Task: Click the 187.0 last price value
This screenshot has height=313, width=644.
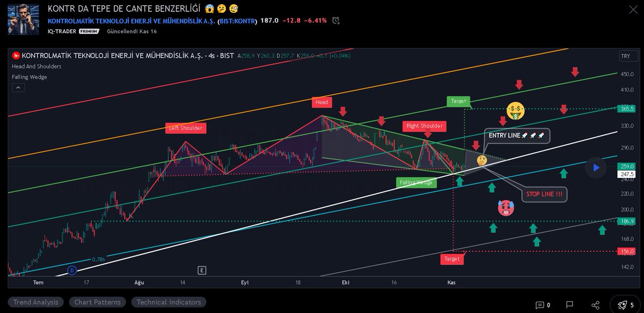Action: pos(269,21)
